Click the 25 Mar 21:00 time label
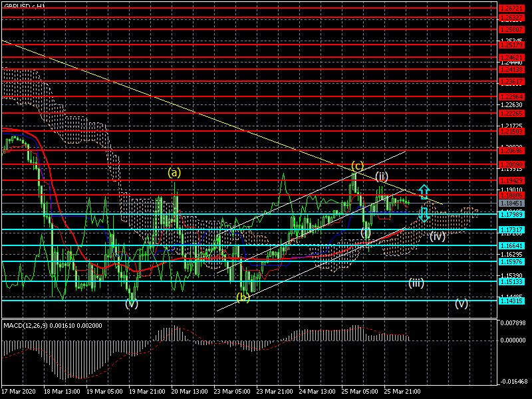This screenshot has height=399, width=532. (x=402, y=391)
